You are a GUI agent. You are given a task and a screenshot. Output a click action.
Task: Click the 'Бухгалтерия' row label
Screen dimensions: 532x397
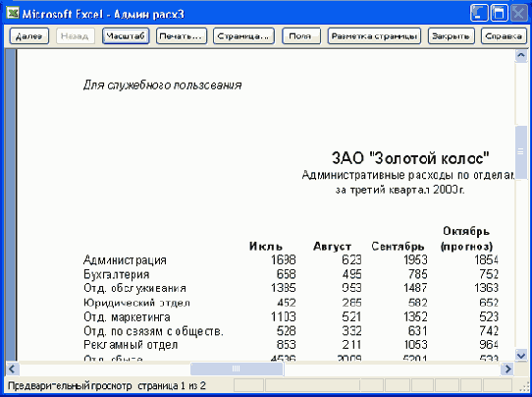[117, 274]
